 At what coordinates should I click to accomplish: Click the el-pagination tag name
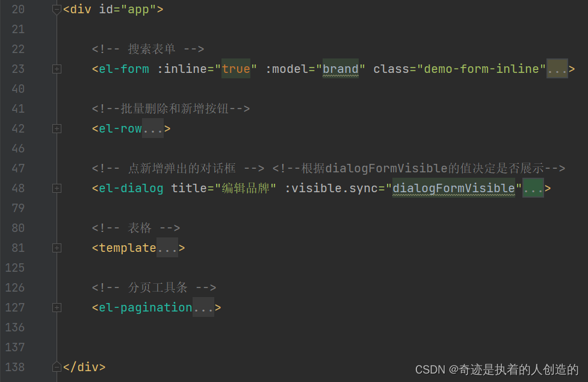click(x=145, y=308)
